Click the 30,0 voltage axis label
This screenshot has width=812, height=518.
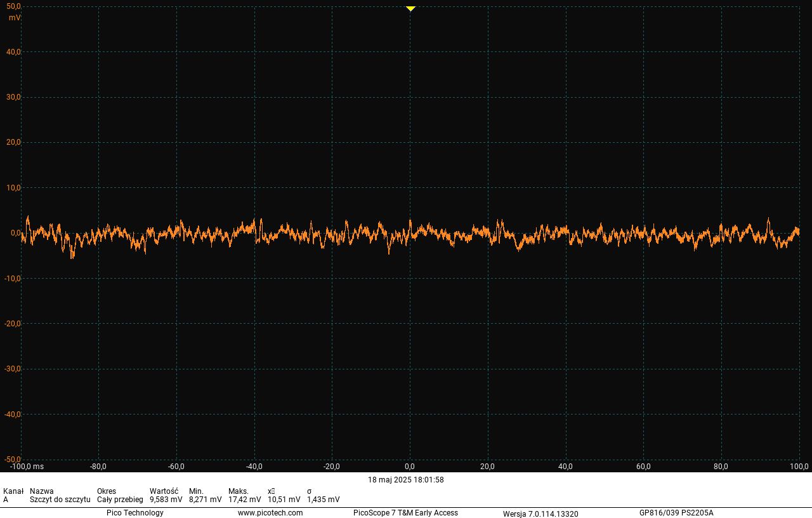coord(14,97)
